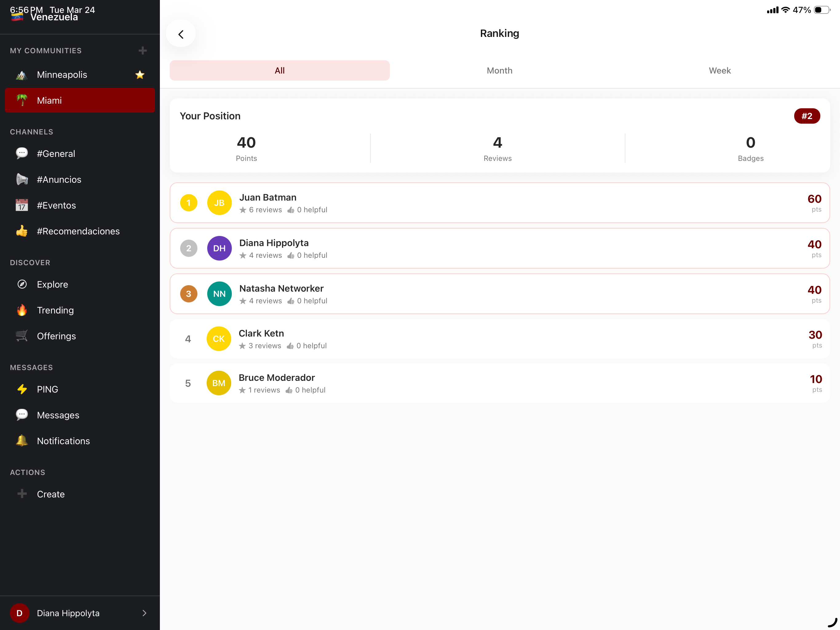
Task: Go to Explore
Action: pos(80,284)
